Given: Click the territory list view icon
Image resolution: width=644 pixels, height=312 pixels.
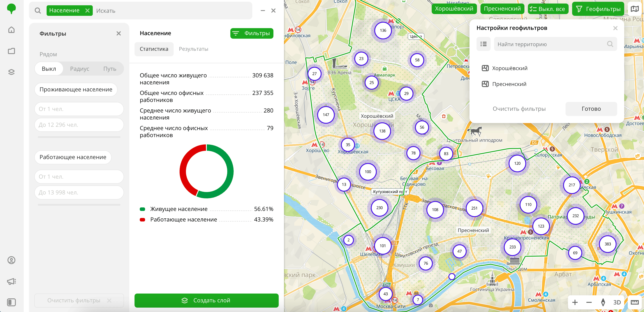Looking at the screenshot, I should click(483, 44).
